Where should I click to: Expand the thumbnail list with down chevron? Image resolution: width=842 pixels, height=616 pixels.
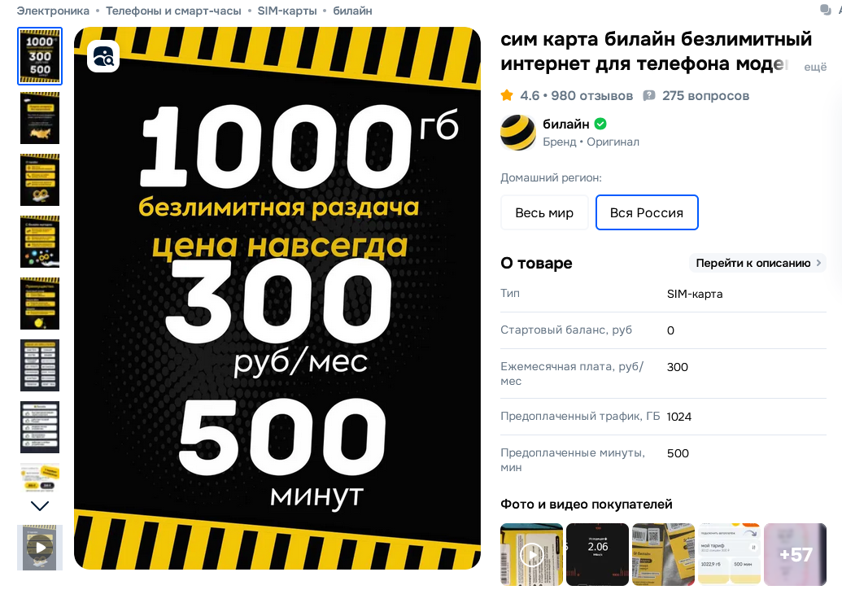point(40,505)
